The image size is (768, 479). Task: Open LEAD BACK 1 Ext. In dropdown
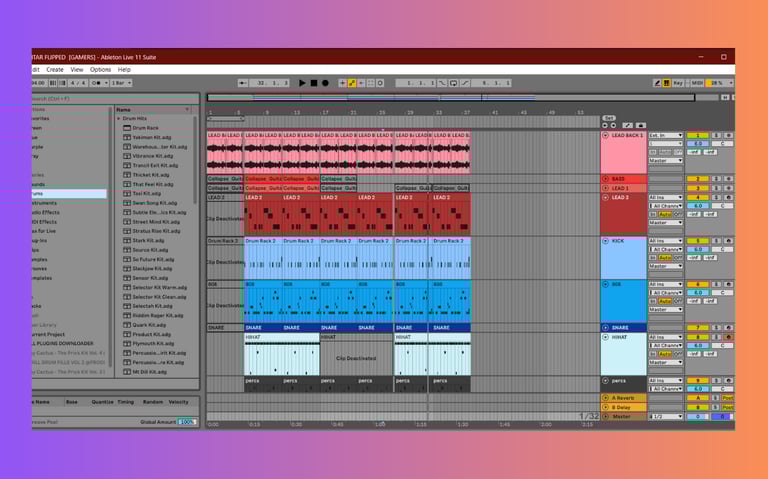666,135
